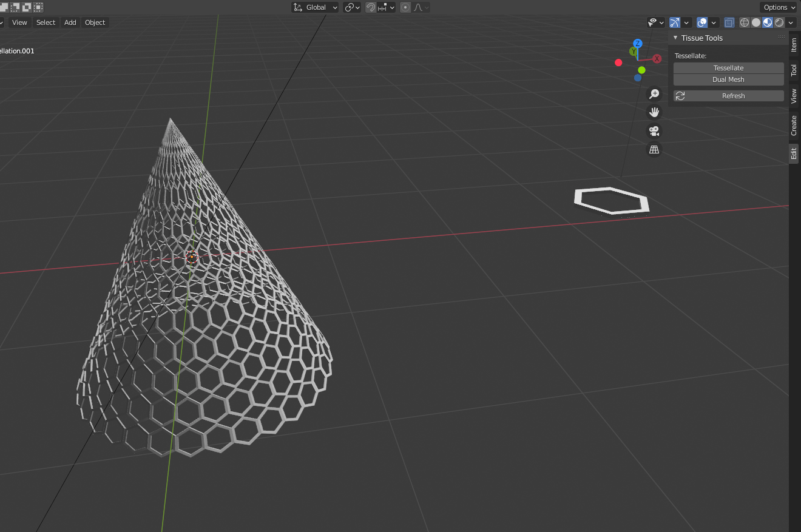Toggle the Show Gizmo button
The width and height of the screenshot is (801, 532).
[675, 22]
